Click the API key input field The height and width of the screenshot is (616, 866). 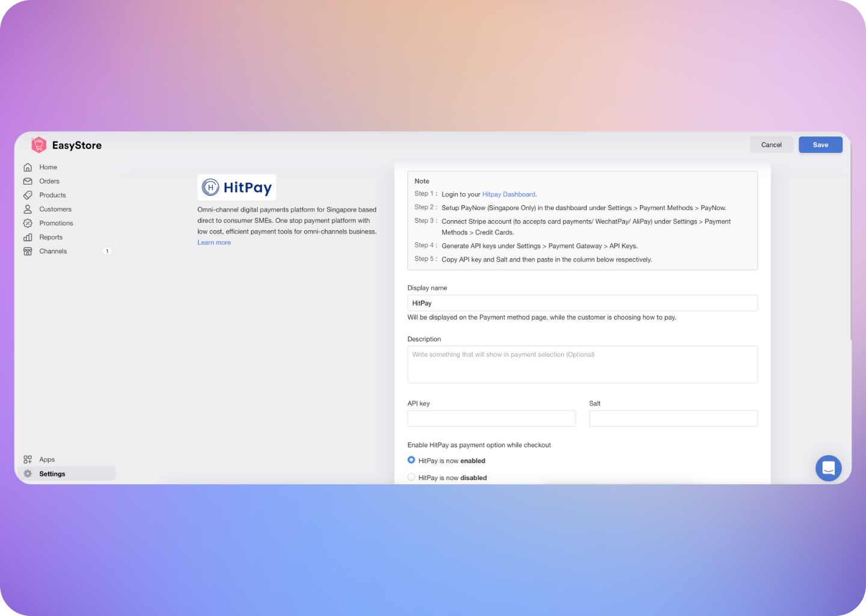pyautogui.click(x=492, y=419)
